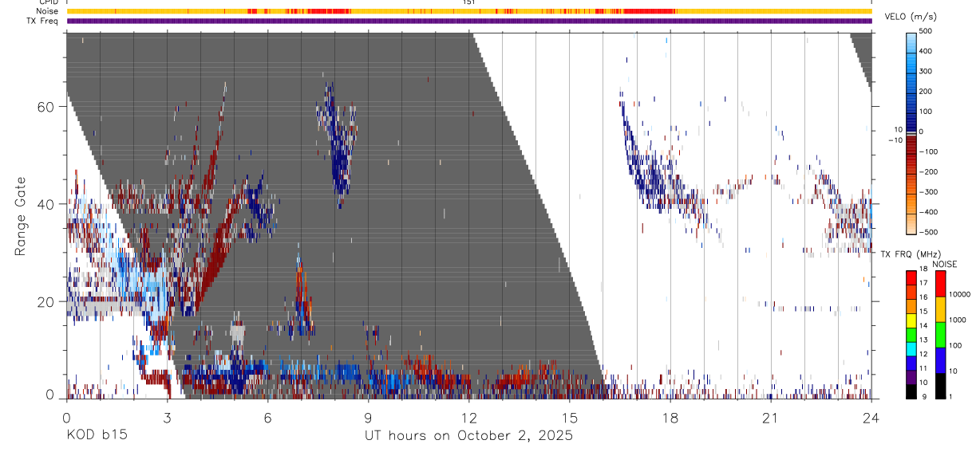Viewport: 980px width, 452px height.
Task: Click the purple TX frequency strip above the plot
Action: [469, 21]
